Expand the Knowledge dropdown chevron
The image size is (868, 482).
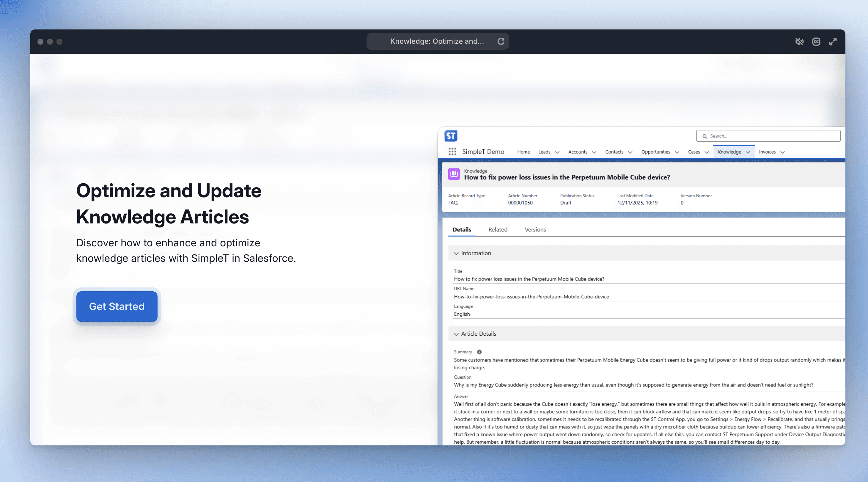[x=748, y=152]
